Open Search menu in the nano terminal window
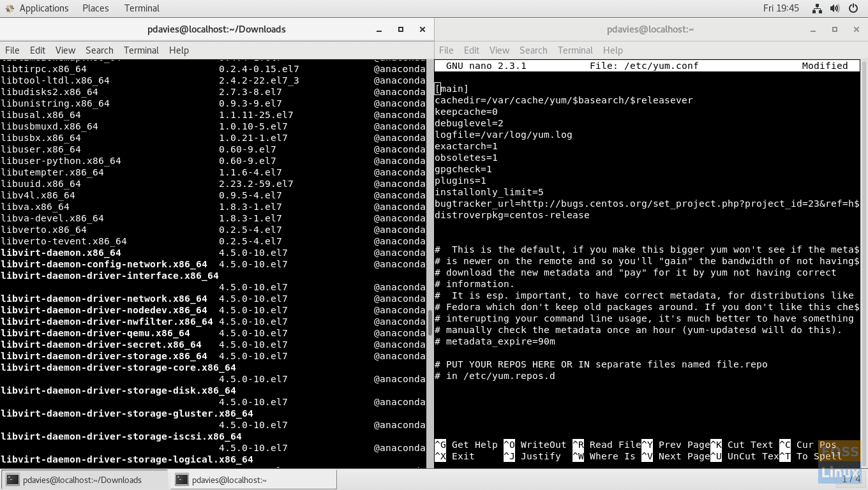The image size is (868, 490). click(x=534, y=50)
